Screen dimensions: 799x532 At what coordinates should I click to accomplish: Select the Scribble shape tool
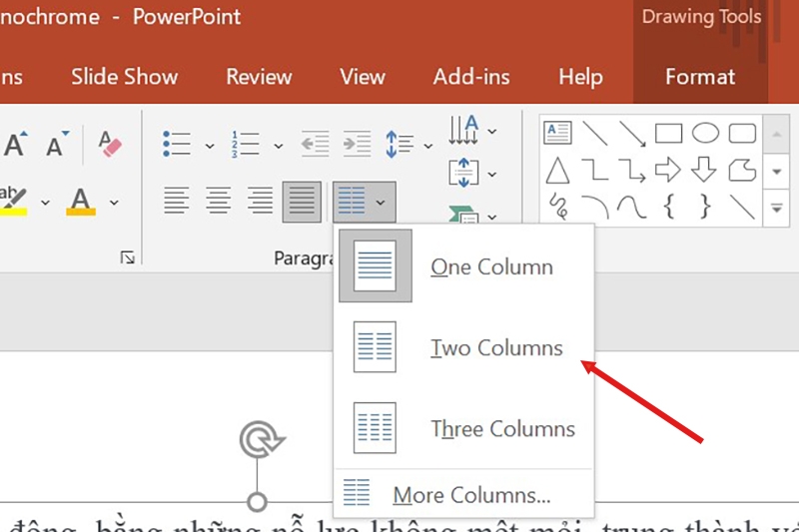558,207
